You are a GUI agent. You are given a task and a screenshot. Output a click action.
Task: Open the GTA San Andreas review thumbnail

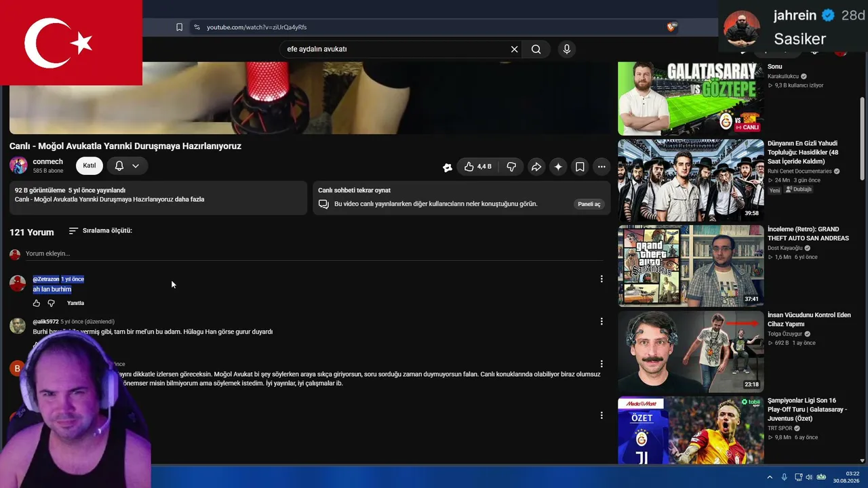pyautogui.click(x=690, y=266)
